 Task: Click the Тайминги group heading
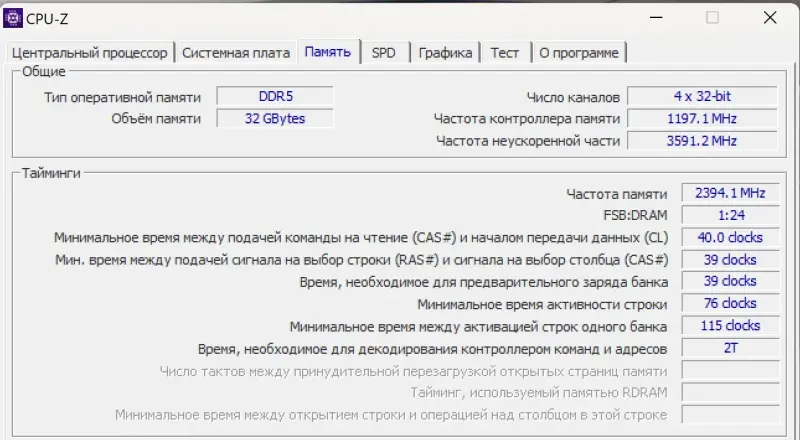pos(51,174)
